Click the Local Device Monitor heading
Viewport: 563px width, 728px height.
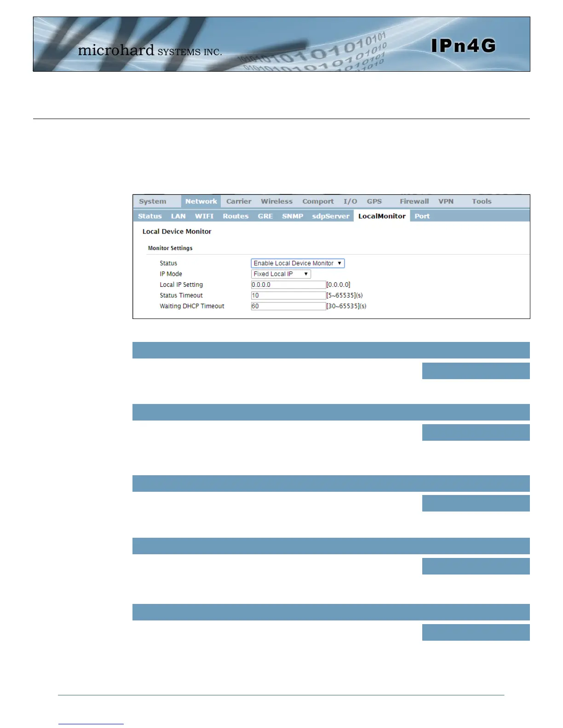[177, 232]
